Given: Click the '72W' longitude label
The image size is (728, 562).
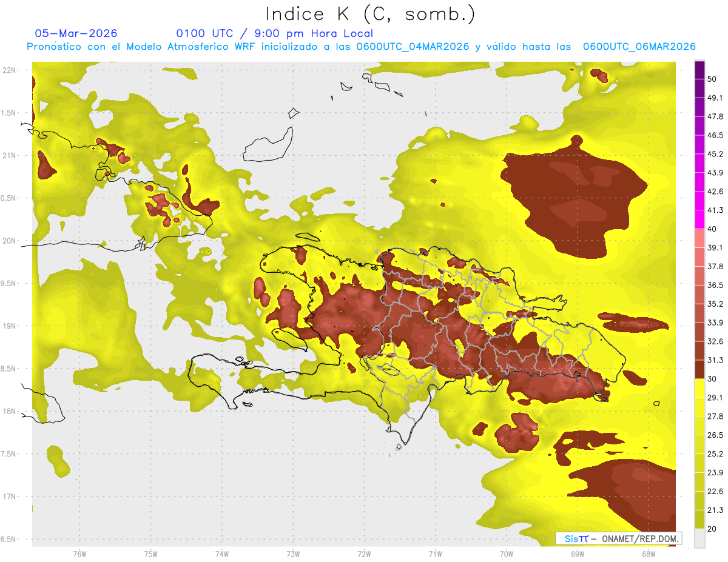Looking at the screenshot, I should pos(364,554).
